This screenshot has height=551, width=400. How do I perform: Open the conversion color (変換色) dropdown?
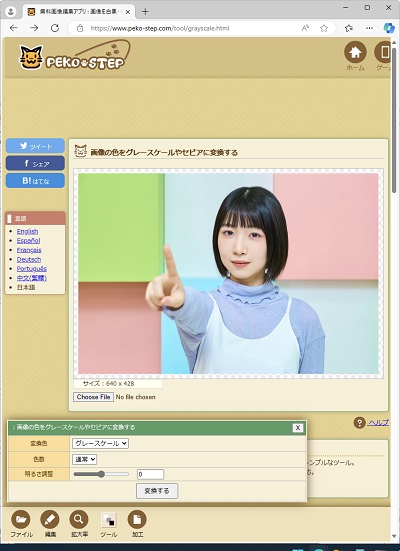tap(101, 443)
